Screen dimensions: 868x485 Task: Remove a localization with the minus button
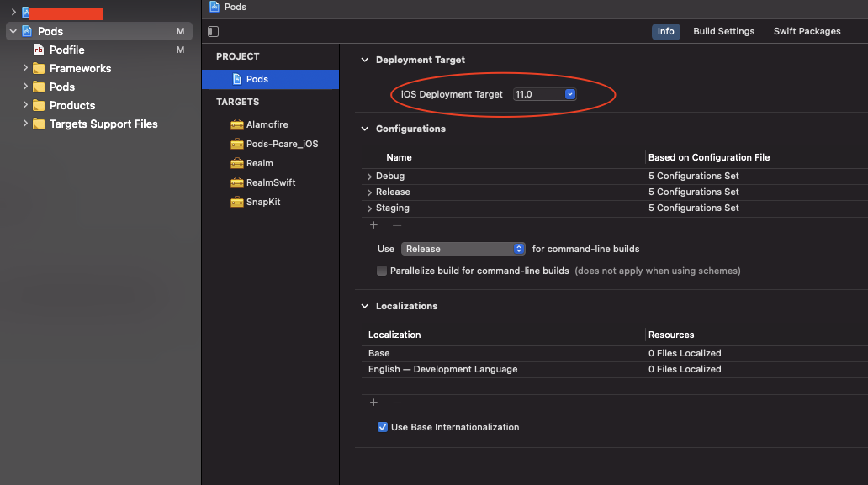click(396, 403)
